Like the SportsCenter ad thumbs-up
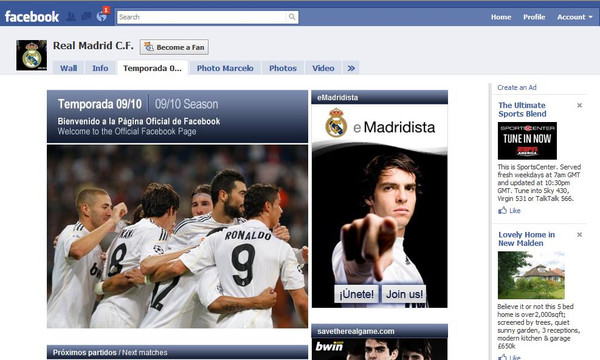 click(509, 210)
